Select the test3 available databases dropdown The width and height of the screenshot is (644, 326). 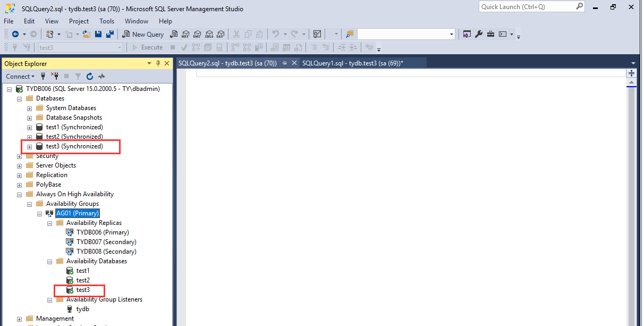(x=80, y=47)
